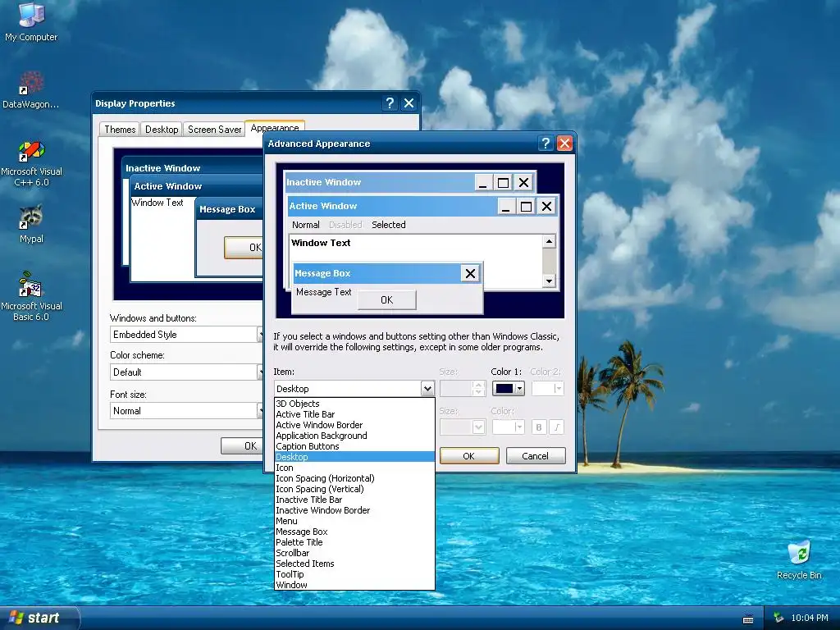This screenshot has height=630, width=840.
Task: Click the item Size spinner field
Action: point(463,388)
